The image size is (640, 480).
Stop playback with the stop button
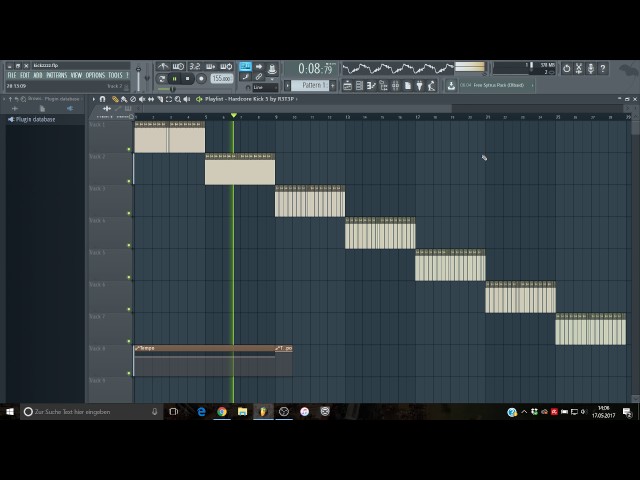tap(187, 79)
